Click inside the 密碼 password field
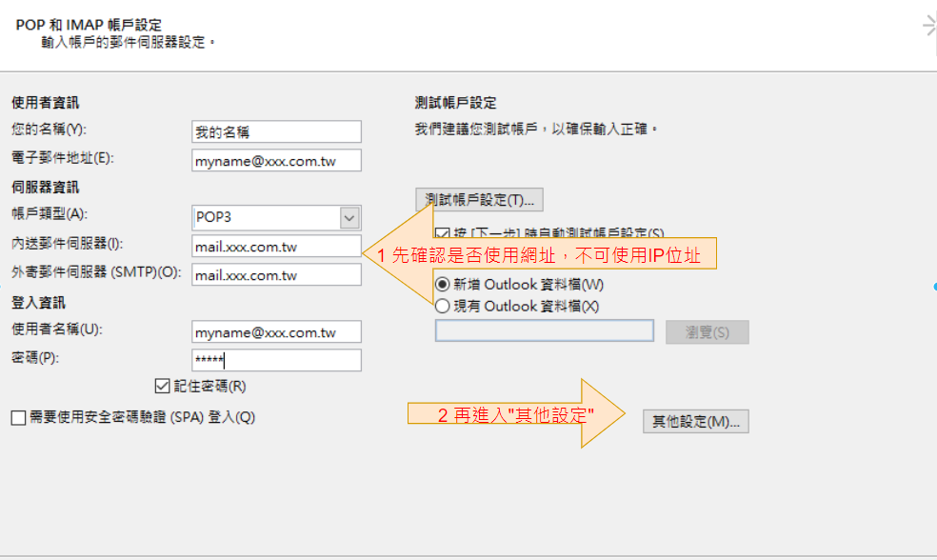The height and width of the screenshot is (560, 937). click(276, 360)
